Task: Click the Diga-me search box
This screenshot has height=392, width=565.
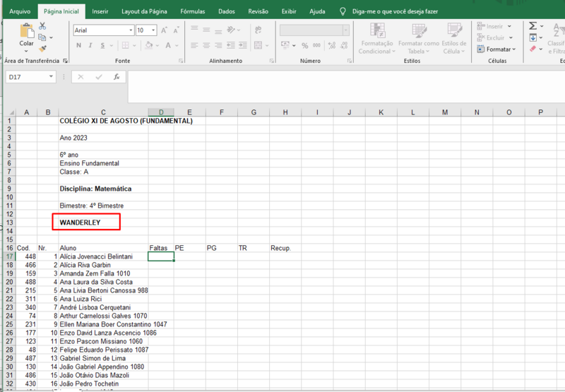Action: pos(395,11)
